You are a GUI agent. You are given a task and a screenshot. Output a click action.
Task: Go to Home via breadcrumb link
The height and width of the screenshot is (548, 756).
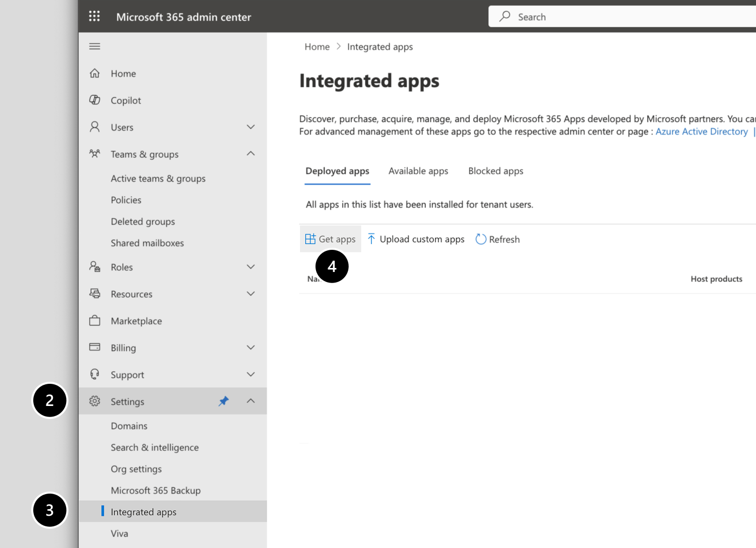point(317,47)
